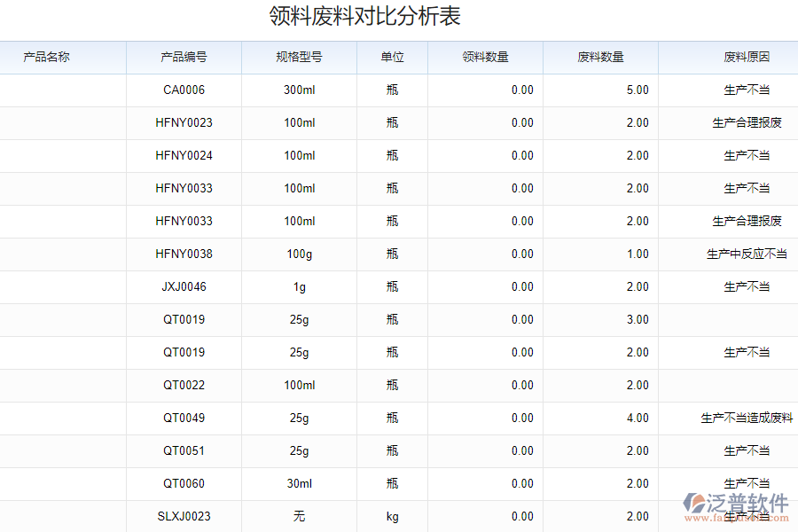
Task: Click the 300ml specification cell of CA0006
Action: click(299, 90)
